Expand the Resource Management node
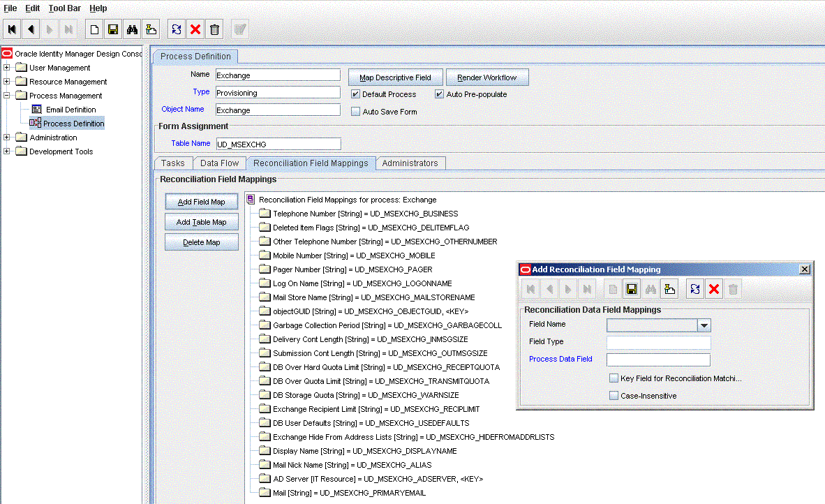This screenshot has width=825, height=504. coord(6,82)
